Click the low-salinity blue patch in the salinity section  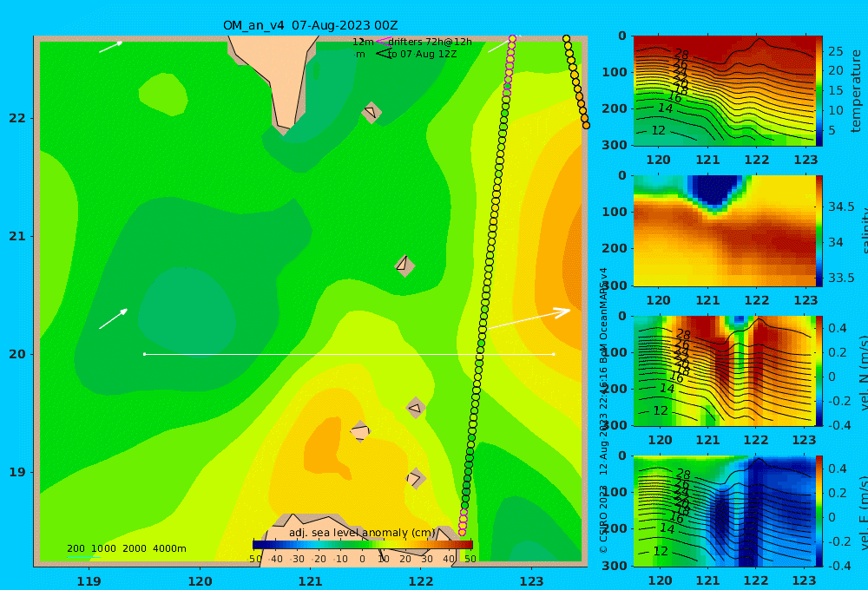(714, 192)
